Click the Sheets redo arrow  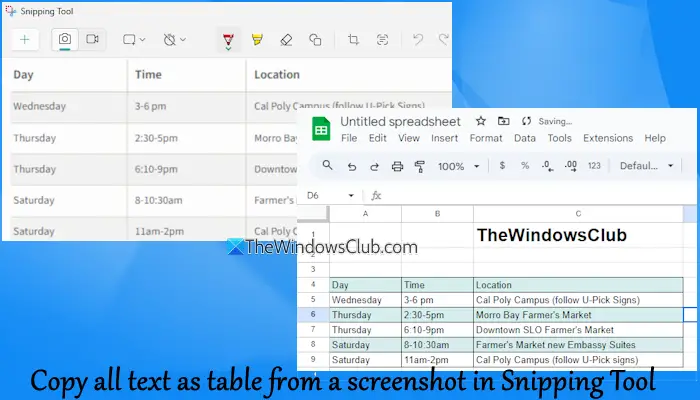[x=374, y=167]
